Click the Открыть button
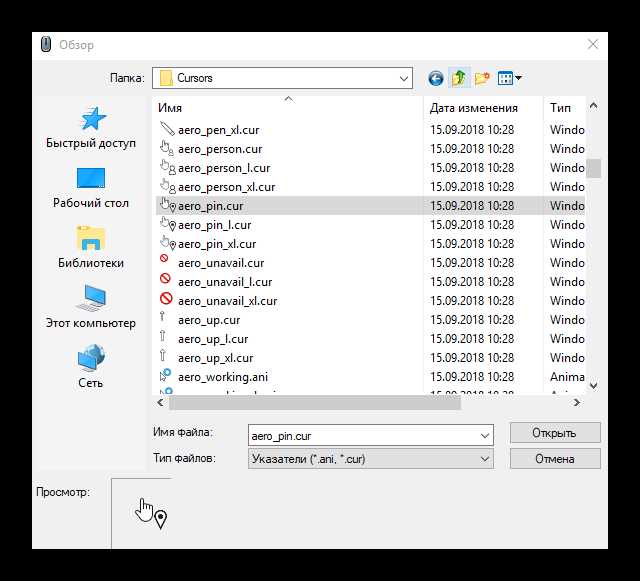The image size is (640, 581). click(x=555, y=433)
